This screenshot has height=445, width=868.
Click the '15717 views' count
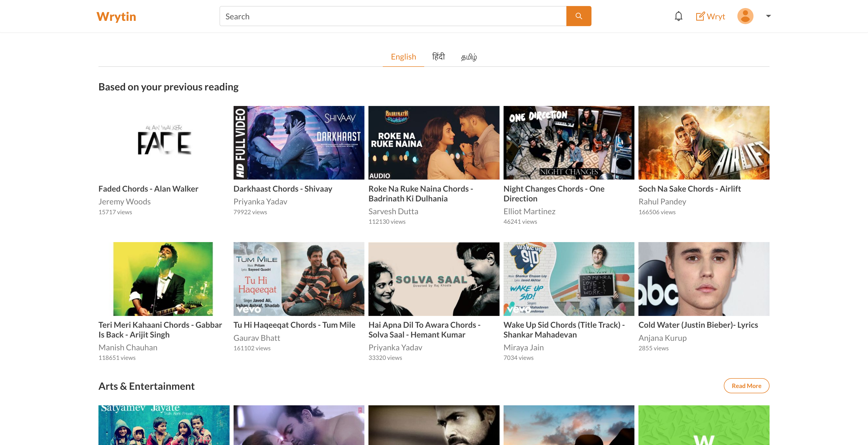(115, 212)
